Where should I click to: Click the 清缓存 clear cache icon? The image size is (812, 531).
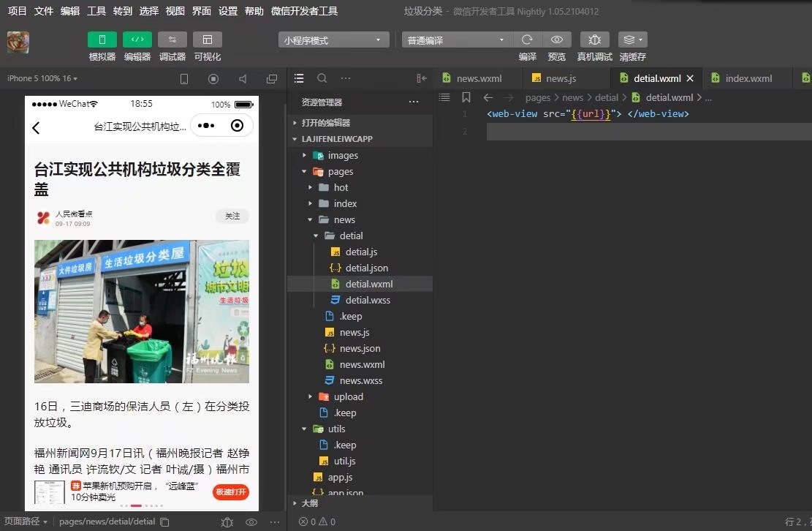pyautogui.click(x=633, y=39)
